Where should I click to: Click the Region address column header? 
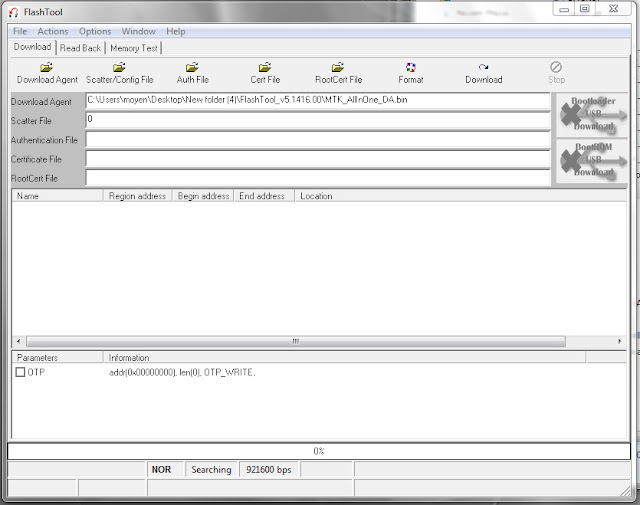click(x=138, y=196)
